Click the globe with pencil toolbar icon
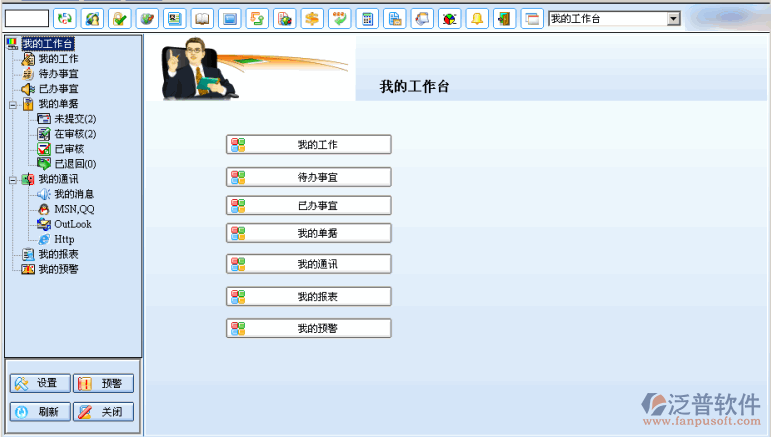771x437 pixels. 147,19
